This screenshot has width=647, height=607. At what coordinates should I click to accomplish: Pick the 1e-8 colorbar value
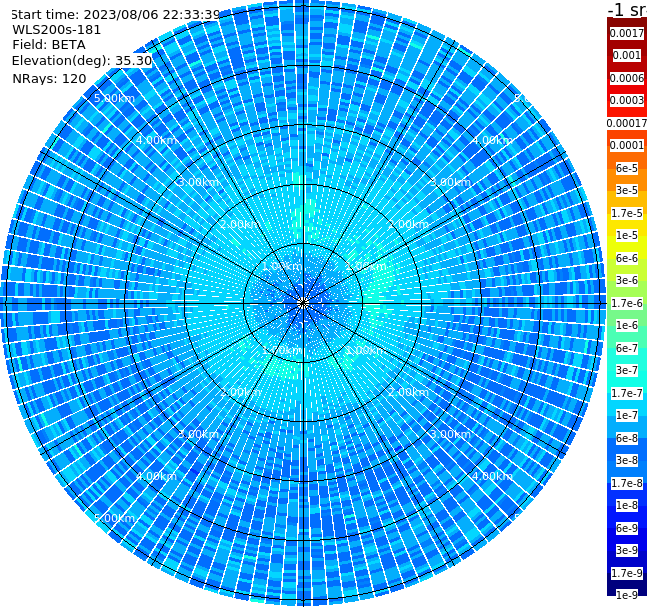point(627,505)
